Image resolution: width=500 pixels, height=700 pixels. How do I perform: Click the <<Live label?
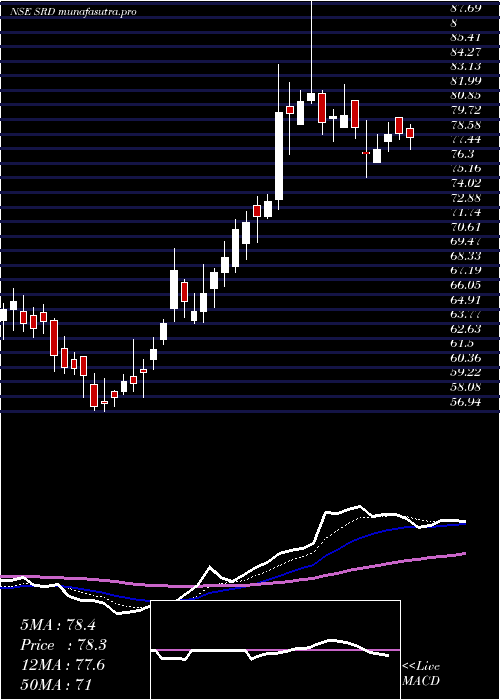421,667
